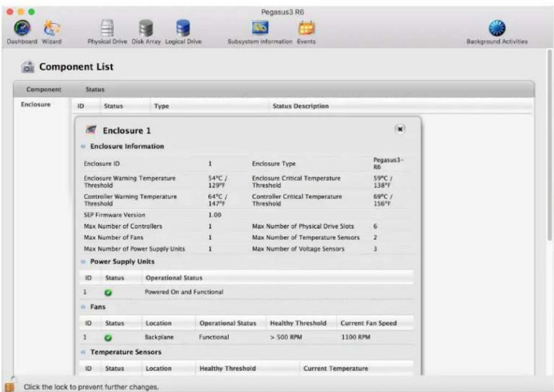Click the Status column header beside Component
Viewport: 554px width, 392px height.
click(x=95, y=90)
